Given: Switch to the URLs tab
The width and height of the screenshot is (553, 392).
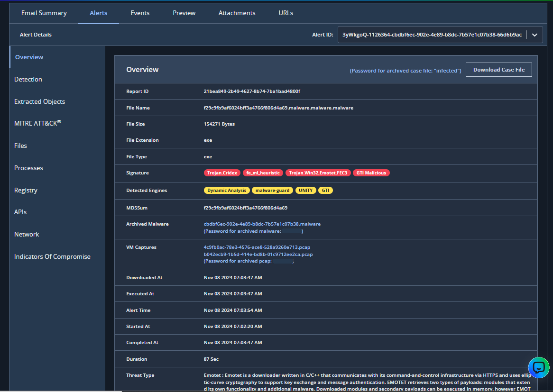Looking at the screenshot, I should pos(286,13).
